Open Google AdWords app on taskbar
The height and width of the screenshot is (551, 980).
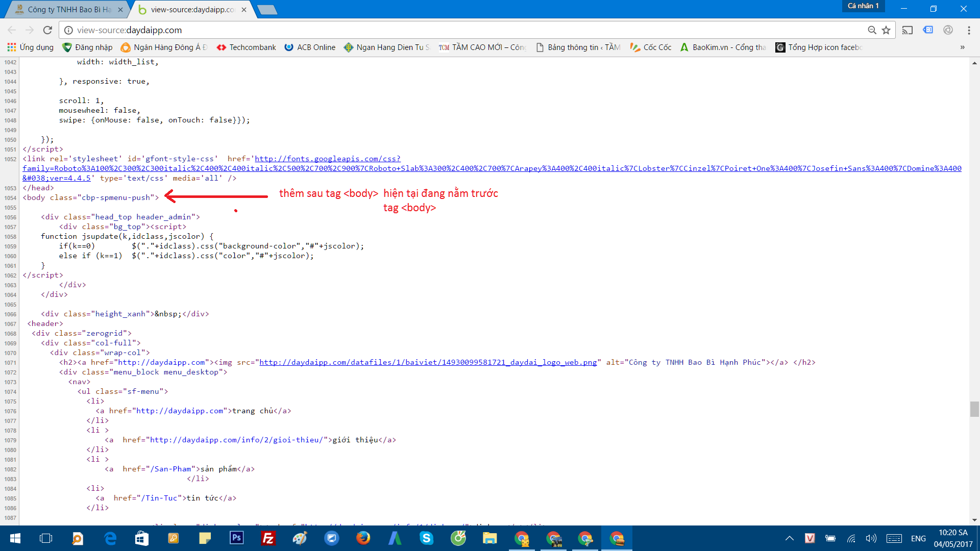395,538
